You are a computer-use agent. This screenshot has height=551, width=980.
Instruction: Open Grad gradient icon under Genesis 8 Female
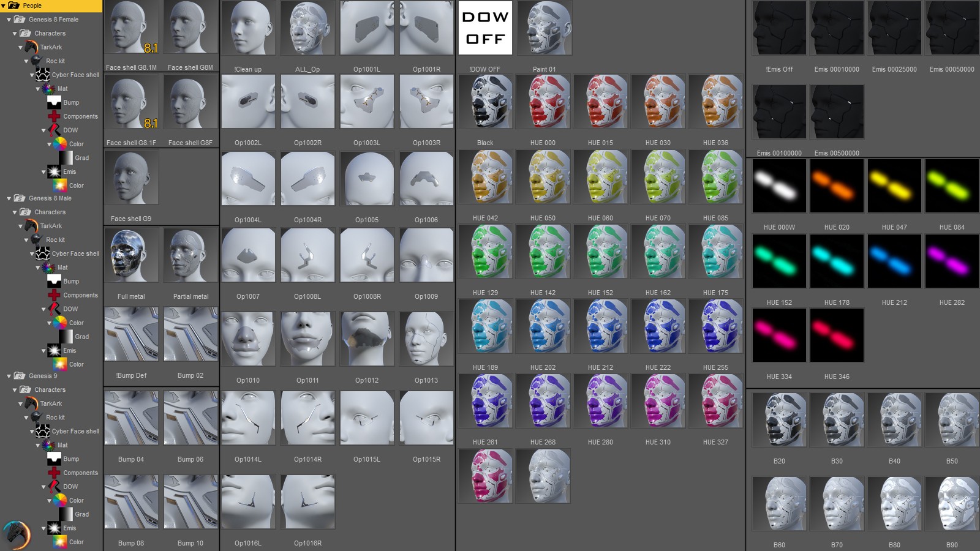pos(66,158)
